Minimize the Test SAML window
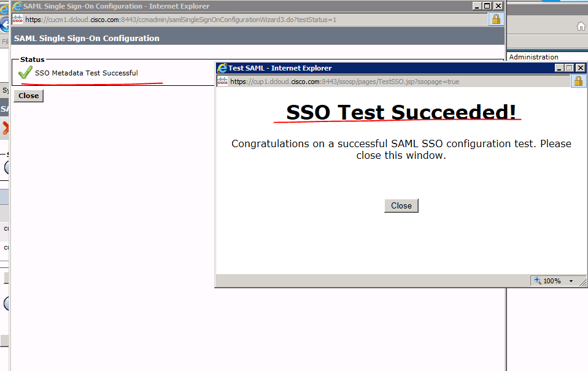The width and height of the screenshot is (588, 371). [559, 68]
